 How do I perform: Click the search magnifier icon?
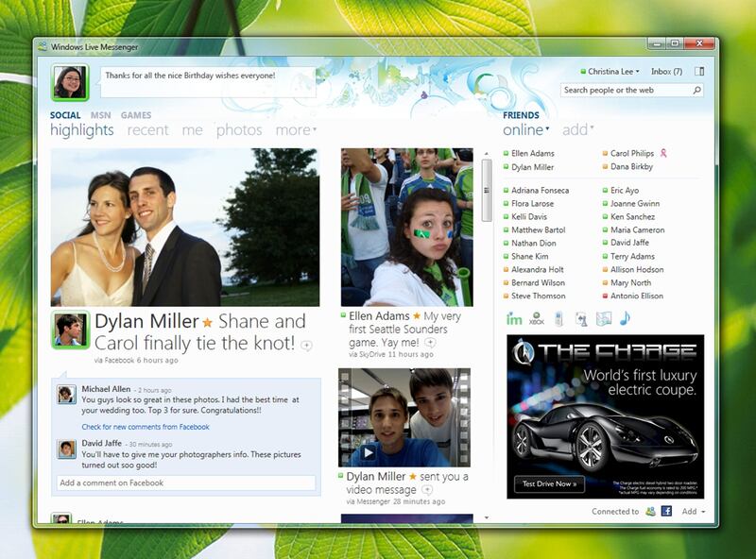click(697, 91)
